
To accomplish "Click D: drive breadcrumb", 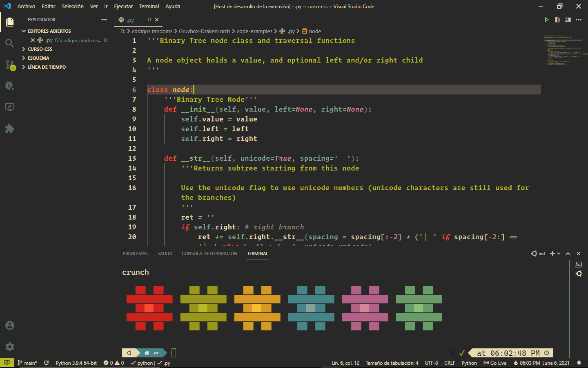I will [x=123, y=31].
